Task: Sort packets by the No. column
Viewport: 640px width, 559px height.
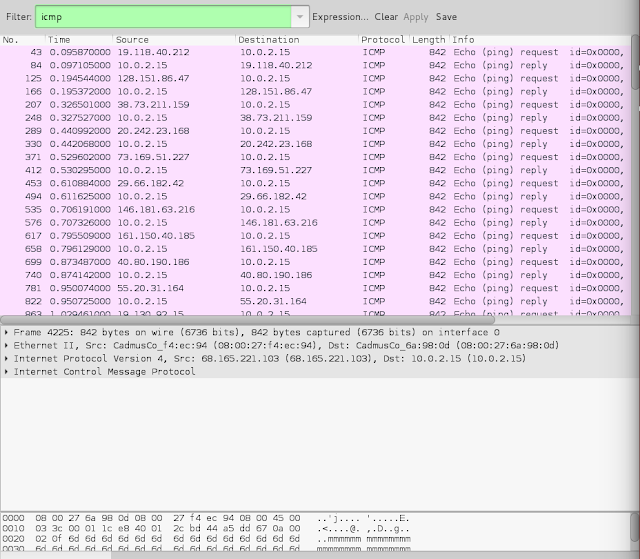Action: point(22,40)
